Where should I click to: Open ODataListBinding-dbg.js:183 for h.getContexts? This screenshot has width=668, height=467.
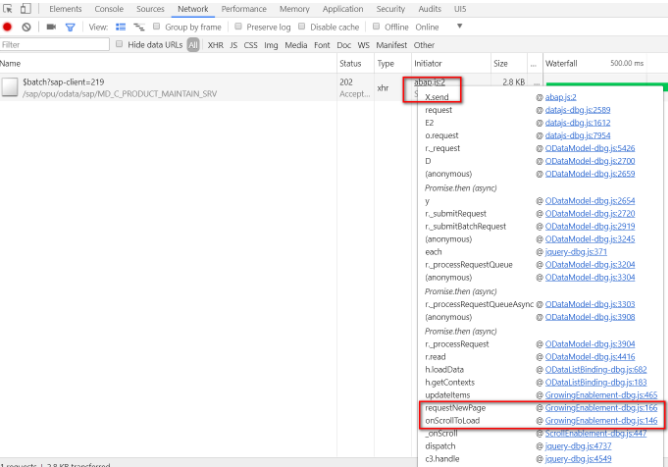(x=596, y=382)
